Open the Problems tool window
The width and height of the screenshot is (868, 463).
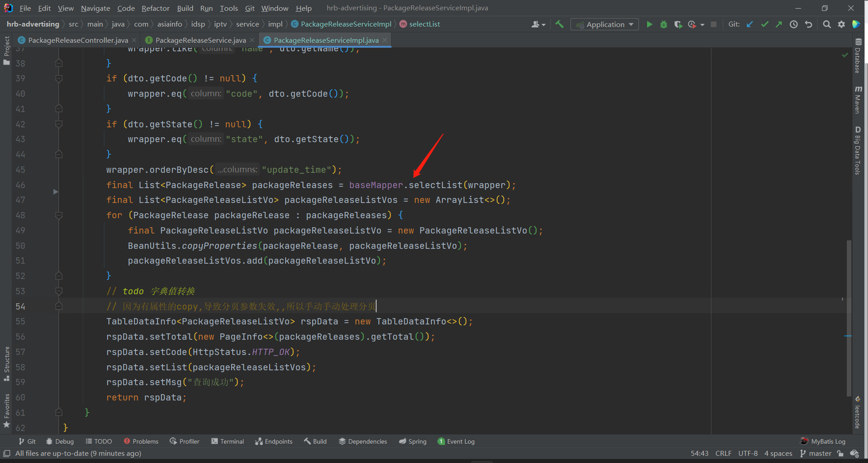141,441
